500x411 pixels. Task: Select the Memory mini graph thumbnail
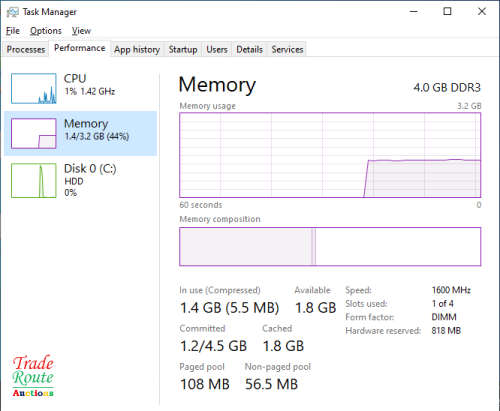[x=34, y=133]
